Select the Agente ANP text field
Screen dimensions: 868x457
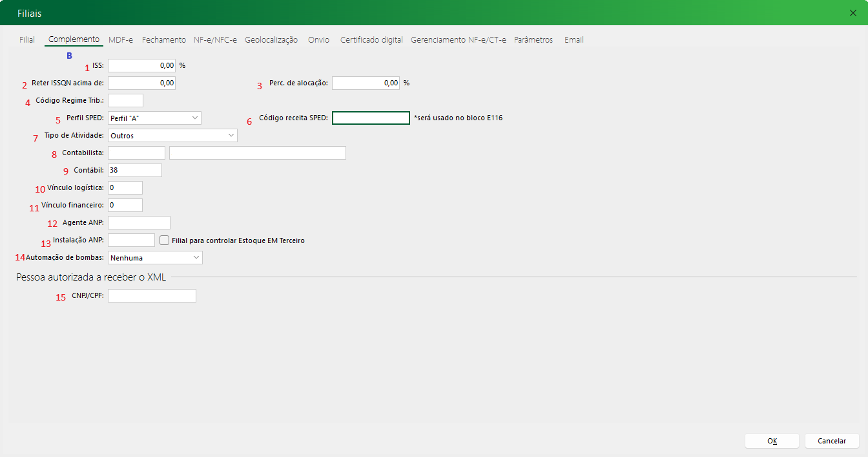(x=139, y=223)
